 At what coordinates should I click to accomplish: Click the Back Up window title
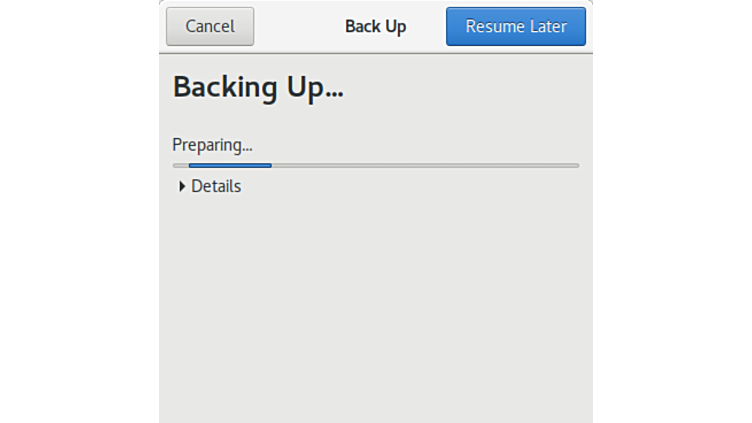point(375,27)
